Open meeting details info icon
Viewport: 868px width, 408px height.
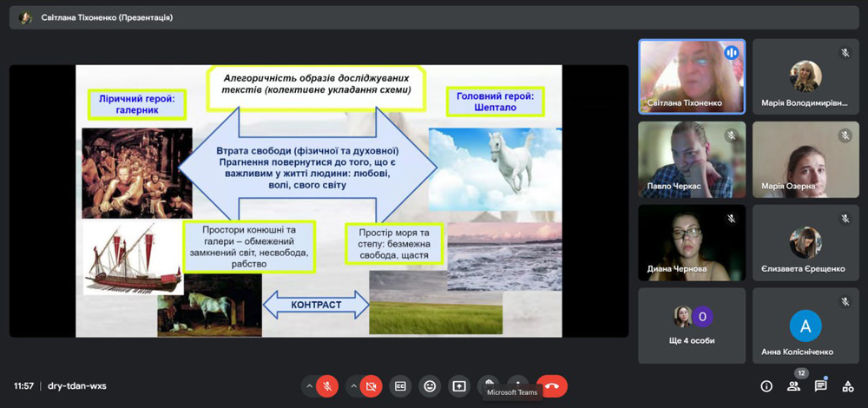[766, 386]
